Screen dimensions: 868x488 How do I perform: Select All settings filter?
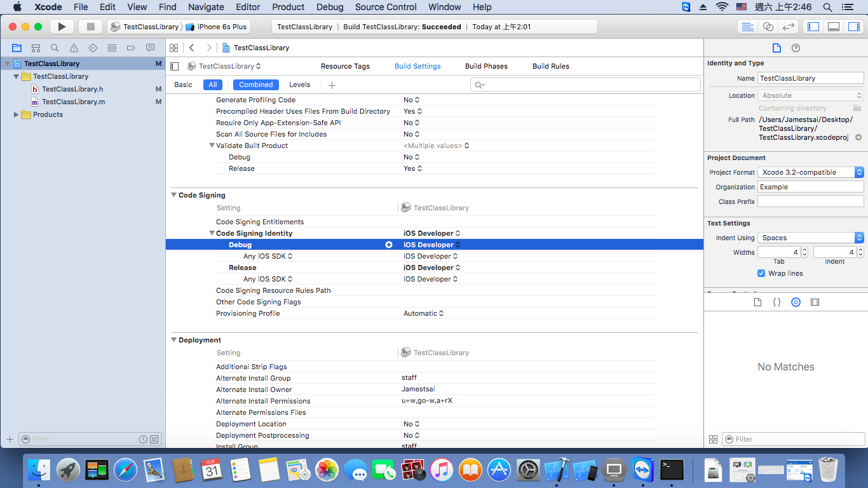click(213, 85)
